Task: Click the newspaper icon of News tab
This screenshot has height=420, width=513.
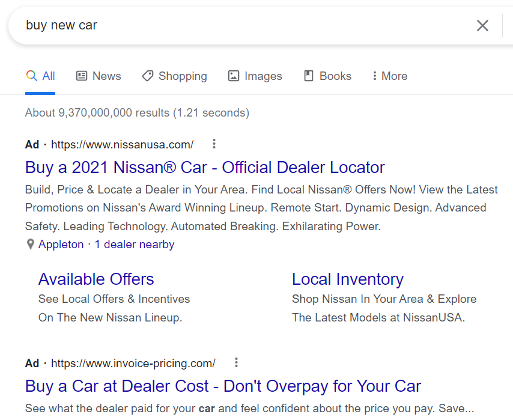Action: tap(82, 76)
